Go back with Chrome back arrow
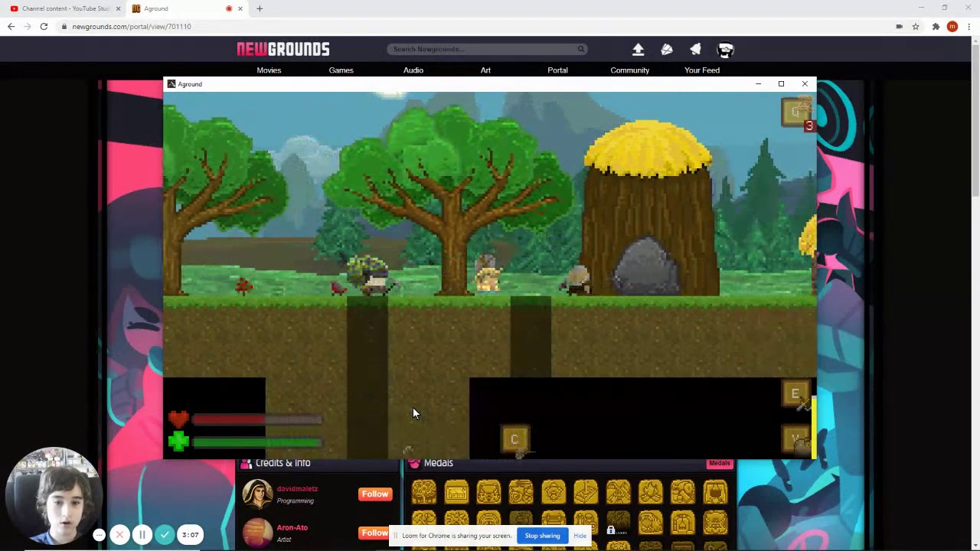The height and width of the screenshot is (551, 980). (x=11, y=26)
